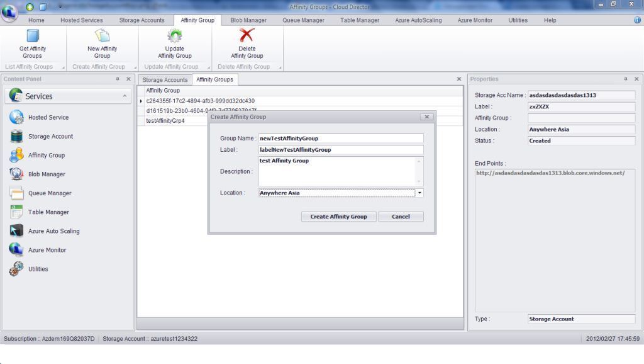Click the Description scrollbar up arrow

coord(419,161)
